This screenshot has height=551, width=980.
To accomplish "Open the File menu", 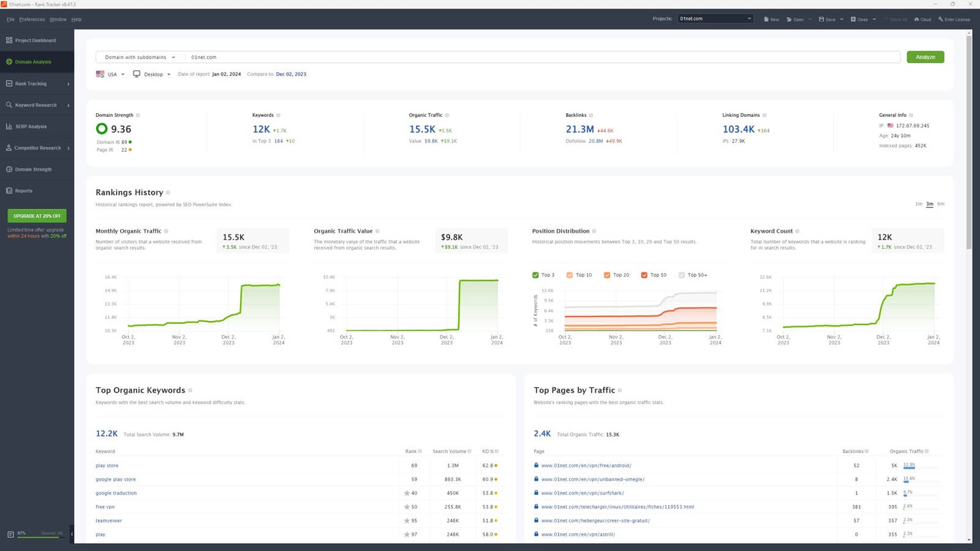I will pyautogui.click(x=10, y=19).
